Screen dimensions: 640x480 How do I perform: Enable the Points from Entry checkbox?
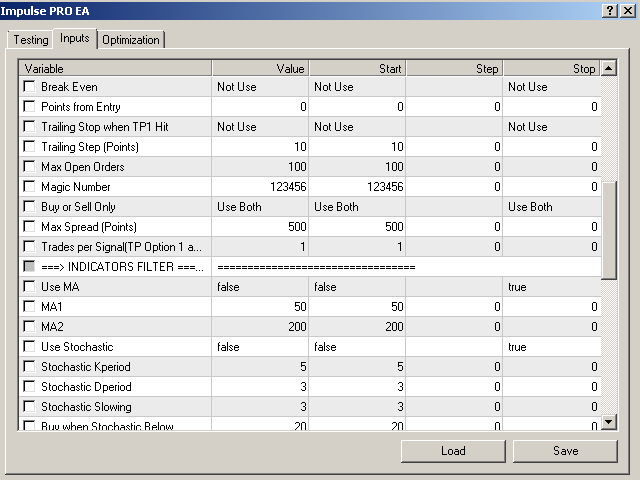29,107
